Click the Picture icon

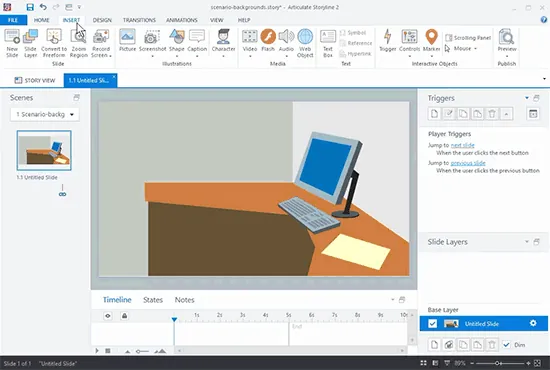click(x=127, y=40)
